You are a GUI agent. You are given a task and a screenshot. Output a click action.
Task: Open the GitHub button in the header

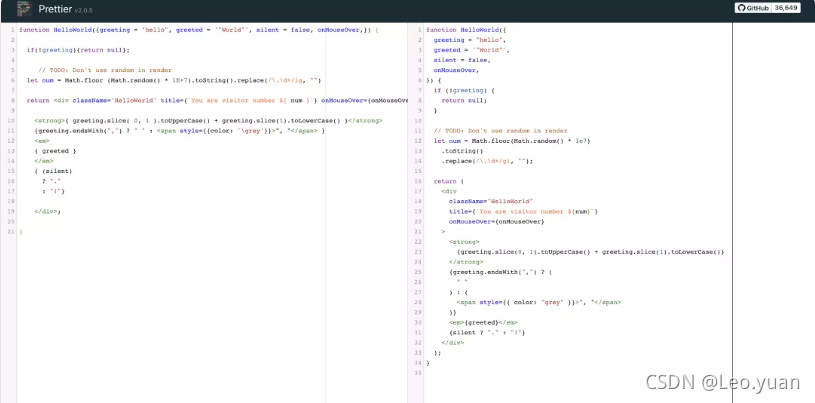(x=753, y=8)
